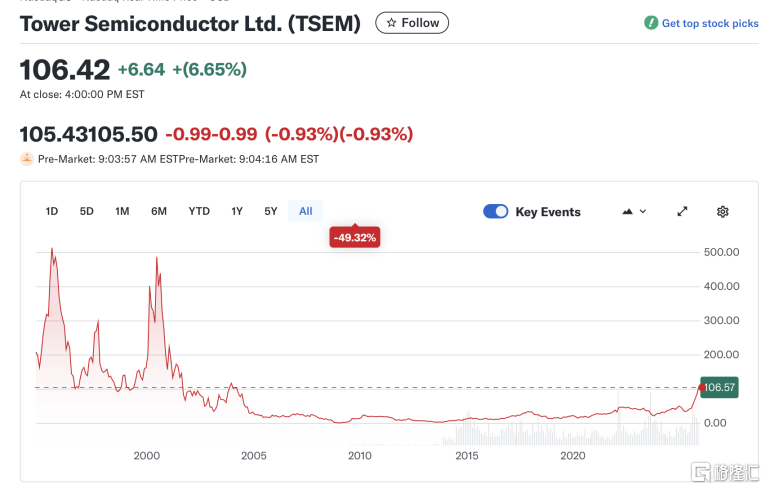This screenshot has width=766, height=489.
Task: Select the 1D time range
Action: (x=52, y=211)
